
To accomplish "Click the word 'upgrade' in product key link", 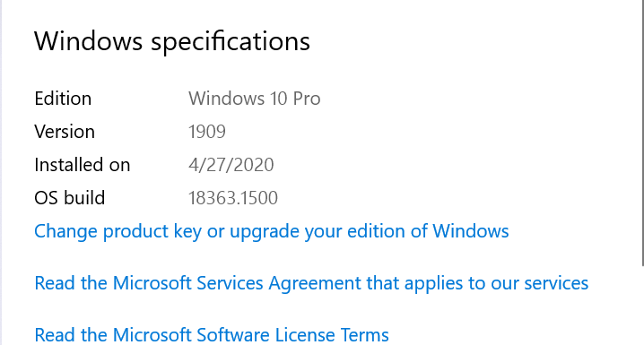I will coord(265,232).
